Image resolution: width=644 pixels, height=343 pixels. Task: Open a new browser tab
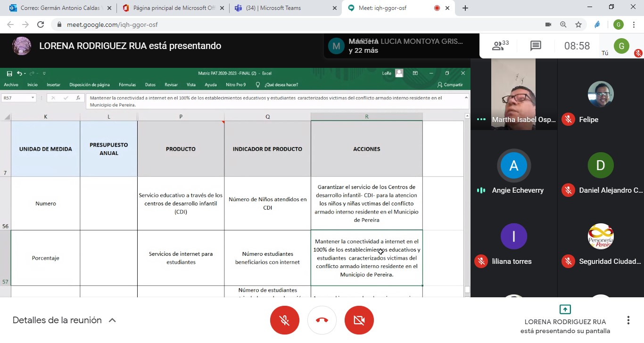tap(465, 8)
